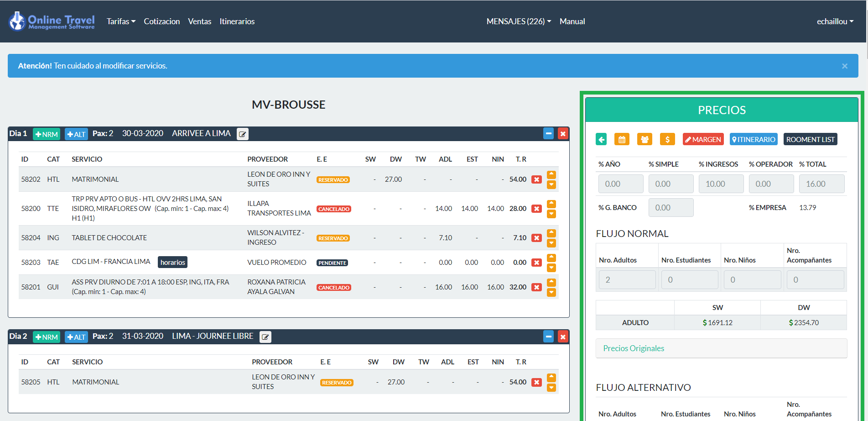Click the red MARGEN button
Screen dimensions: 868x421
[703, 139]
